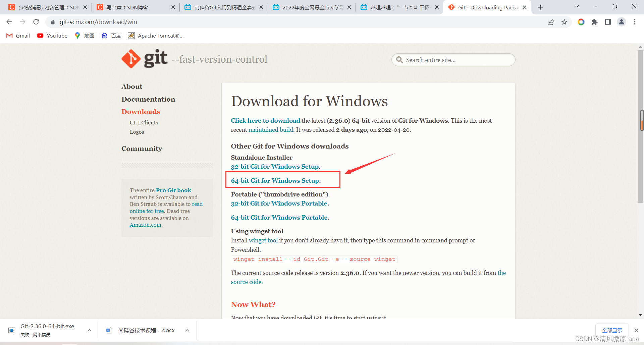This screenshot has width=644, height=345.
Task: Open the 百度 bookmark
Action: click(x=111, y=36)
